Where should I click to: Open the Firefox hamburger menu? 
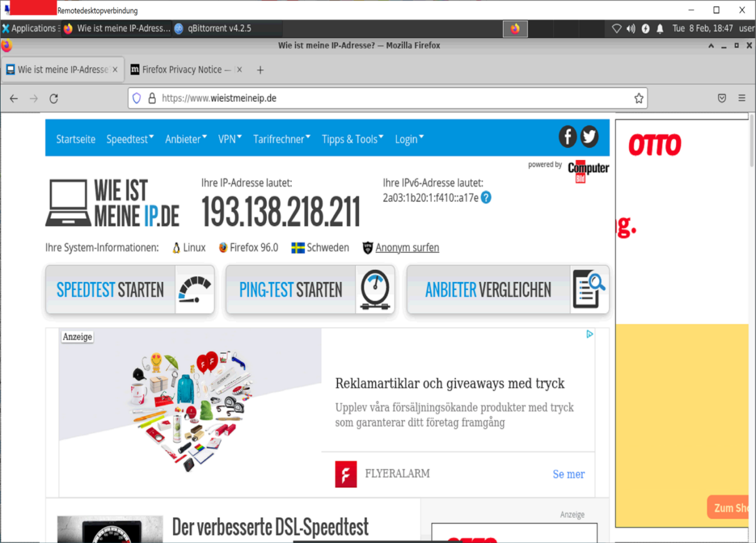click(742, 98)
